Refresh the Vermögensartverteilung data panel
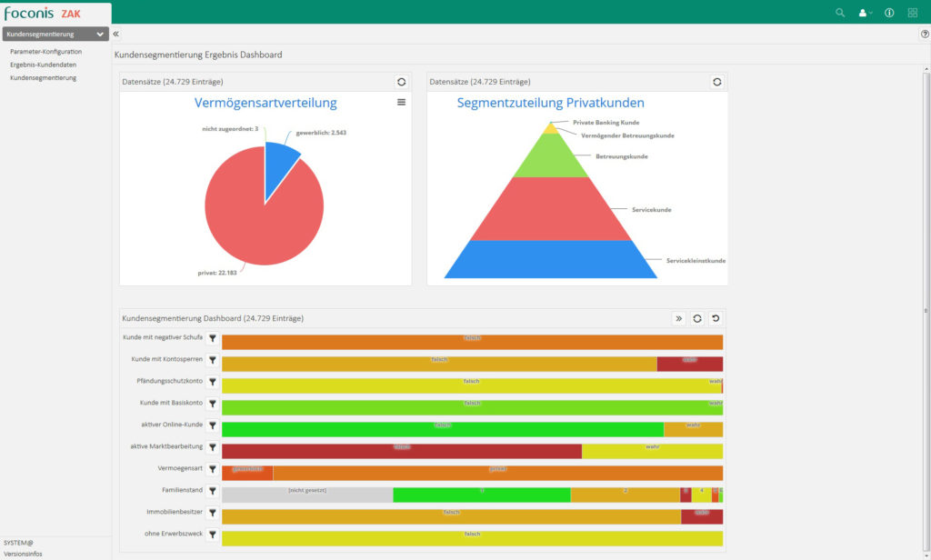Viewport: 931px width, 560px height. click(401, 82)
